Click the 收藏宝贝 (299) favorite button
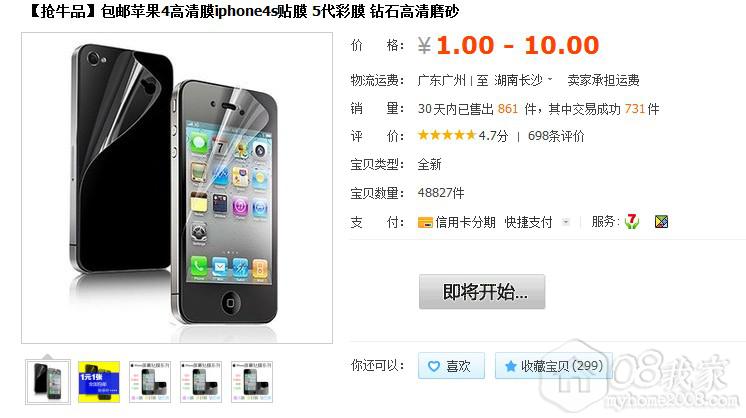Screen dimensions: 746x418 pyautogui.click(x=553, y=366)
